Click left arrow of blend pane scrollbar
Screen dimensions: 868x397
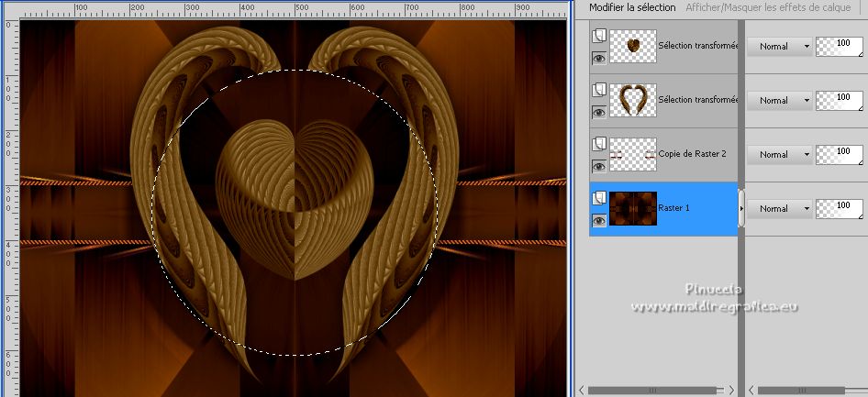[x=751, y=390]
